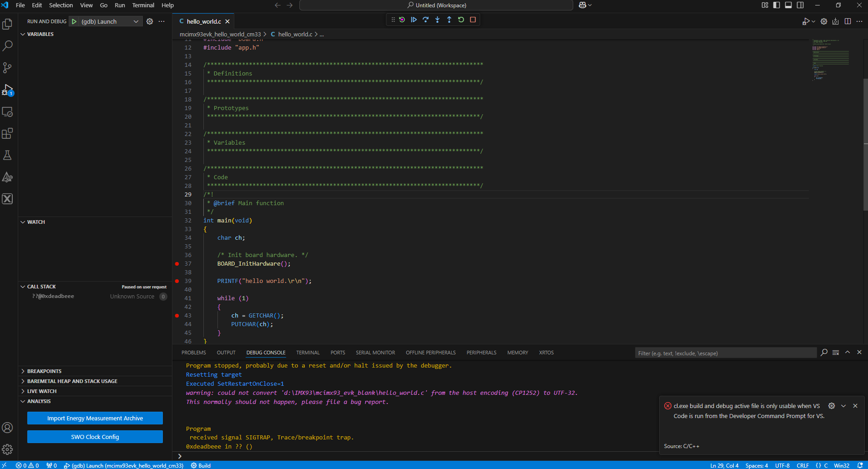Remove breakpoint at line 43

pos(177,316)
